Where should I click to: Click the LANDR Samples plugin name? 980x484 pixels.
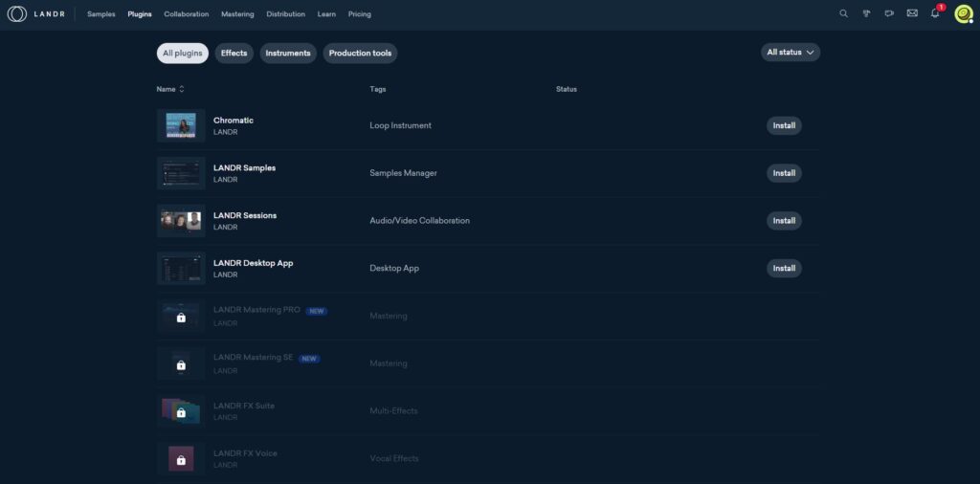pyautogui.click(x=244, y=167)
